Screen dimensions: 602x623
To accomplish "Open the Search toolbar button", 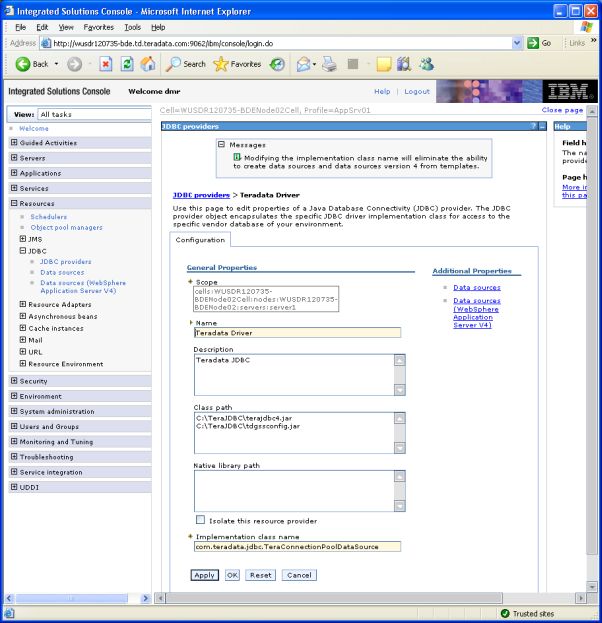I will coord(186,64).
